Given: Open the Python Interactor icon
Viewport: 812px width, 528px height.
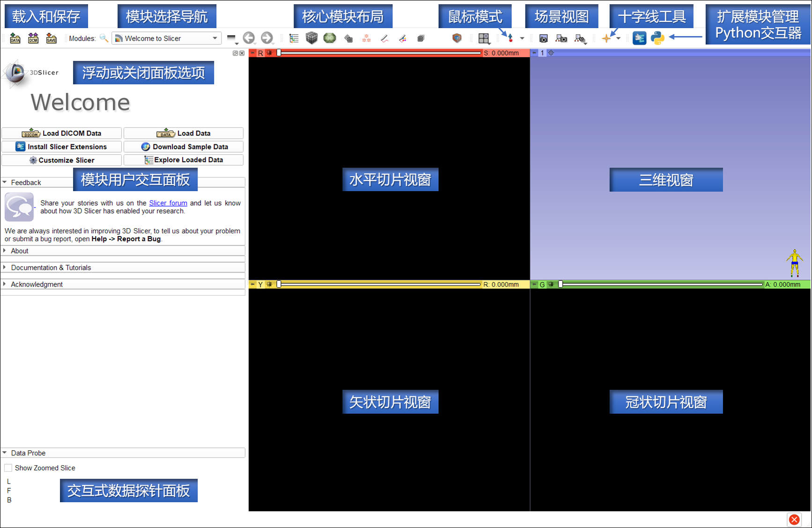Looking at the screenshot, I should [657, 38].
